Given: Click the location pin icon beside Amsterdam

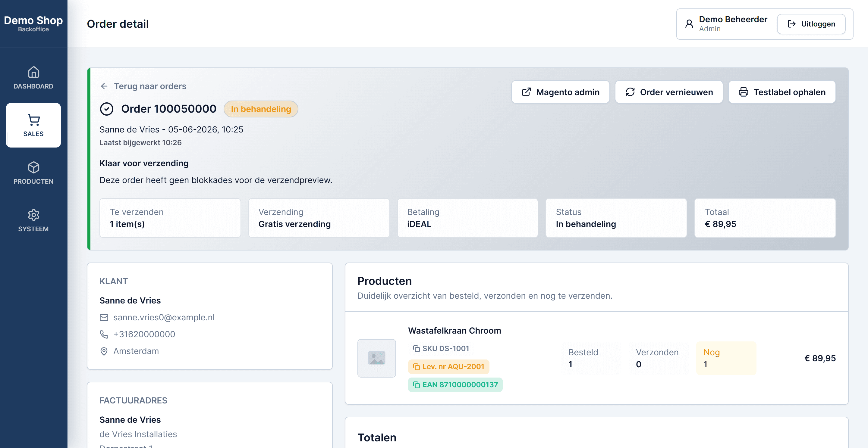Looking at the screenshot, I should point(104,351).
